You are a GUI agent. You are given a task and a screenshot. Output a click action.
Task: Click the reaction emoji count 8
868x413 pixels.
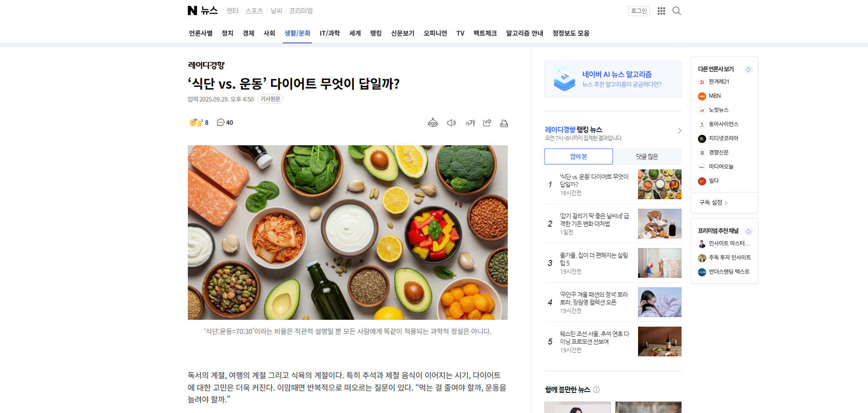(199, 122)
